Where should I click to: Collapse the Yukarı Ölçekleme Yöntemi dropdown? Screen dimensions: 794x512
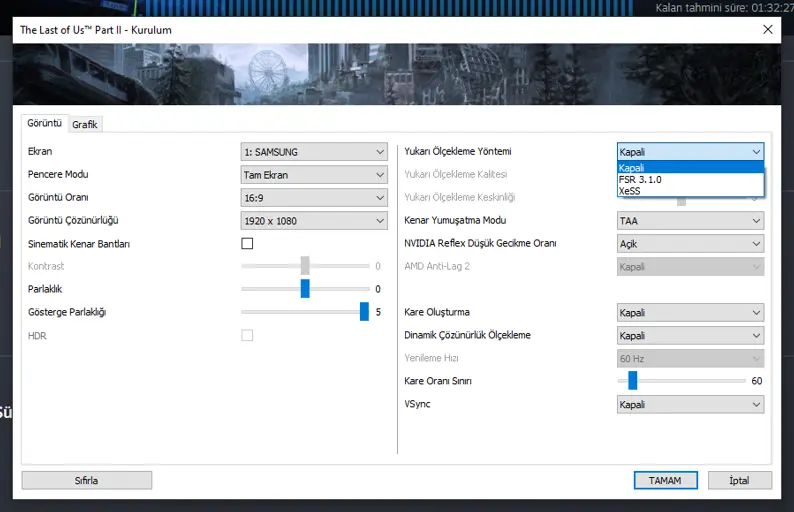690,152
